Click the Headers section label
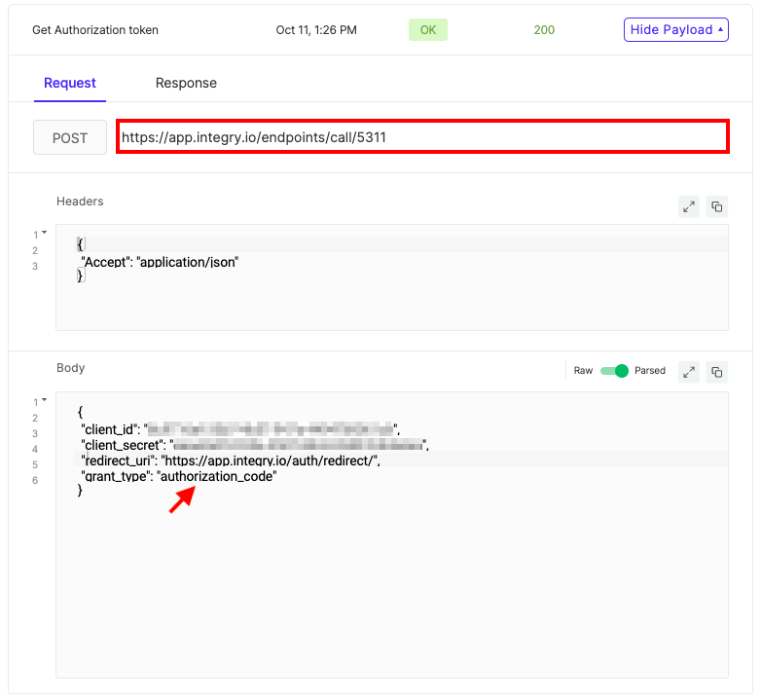This screenshot has width=761, height=700. [x=80, y=202]
